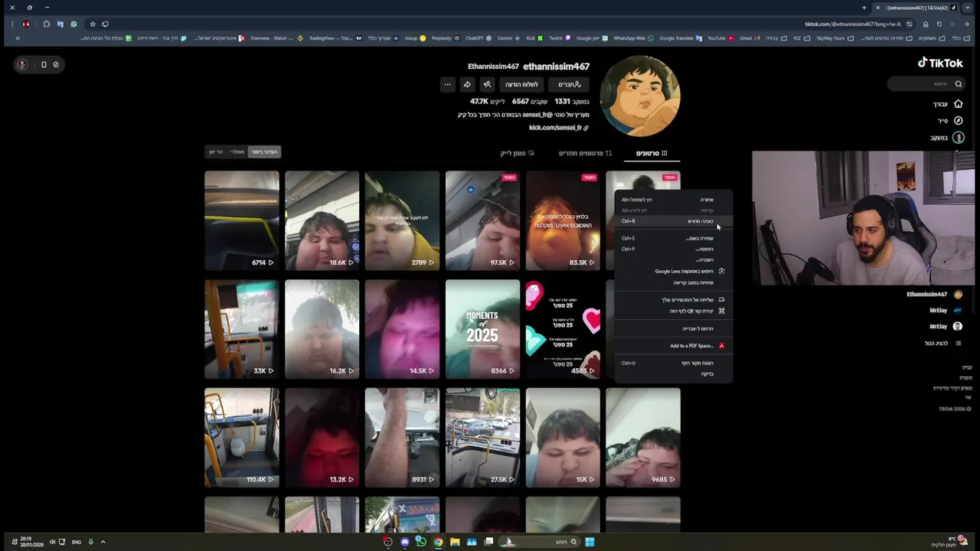Choose Save as (Ctrl+S) in the context menu
Image resolution: width=980 pixels, height=551 pixels.
(674, 238)
